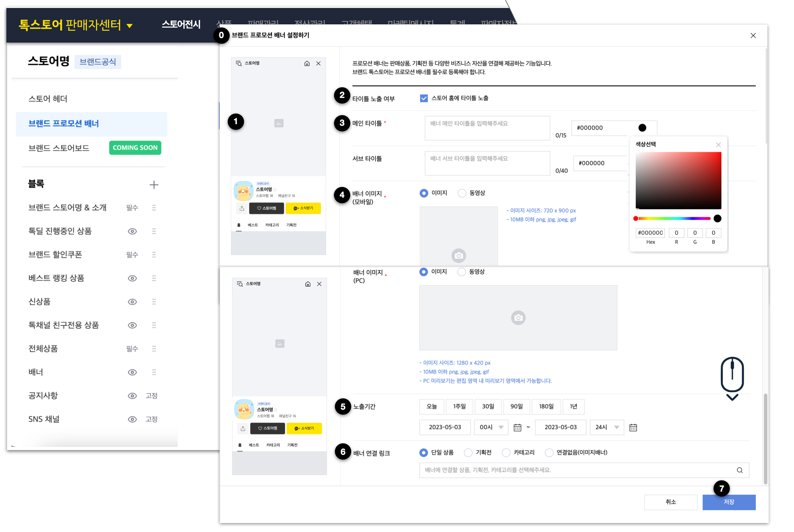
Task: Click the camera icon in PC banner upload area
Action: coord(518,318)
